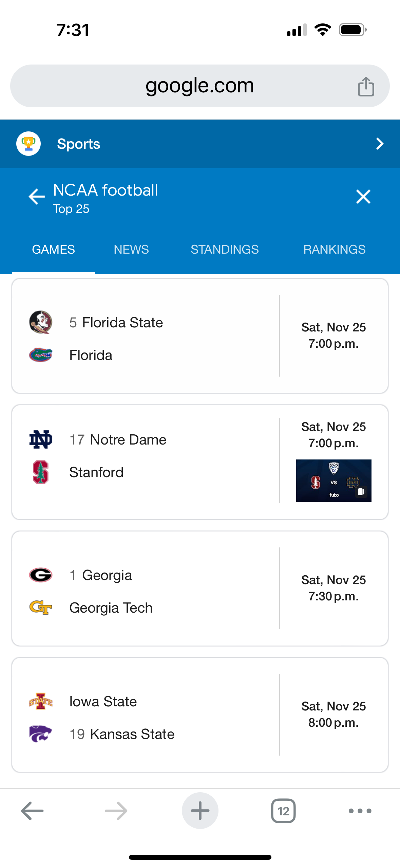Show the 12 open tabs switcher
Viewport: 400px width, 868px height.
pyautogui.click(x=283, y=811)
